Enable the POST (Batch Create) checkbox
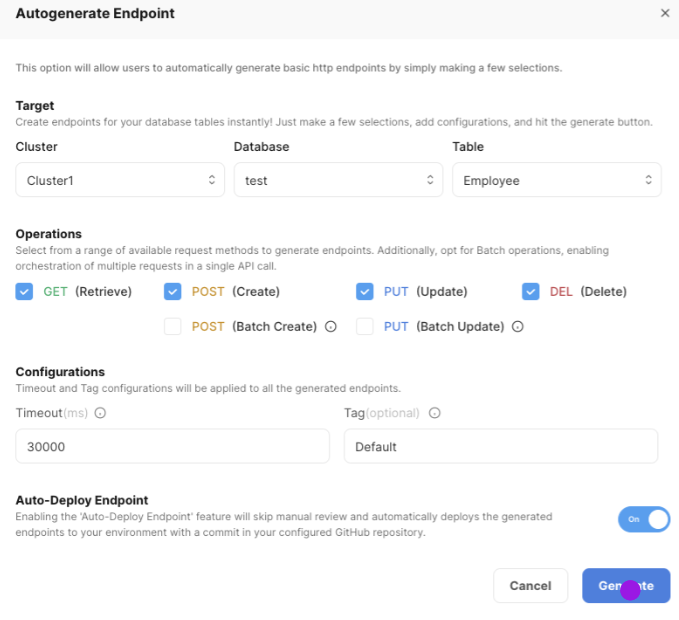The image size is (679, 620). (x=173, y=326)
